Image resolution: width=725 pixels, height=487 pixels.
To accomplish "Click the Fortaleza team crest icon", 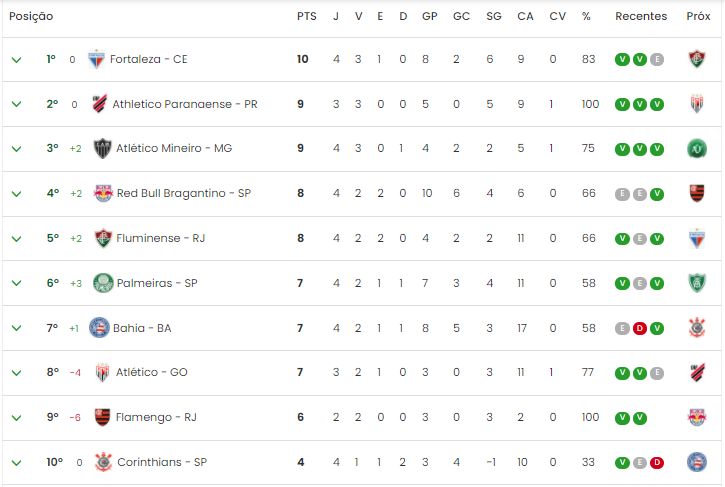I will click(96, 59).
